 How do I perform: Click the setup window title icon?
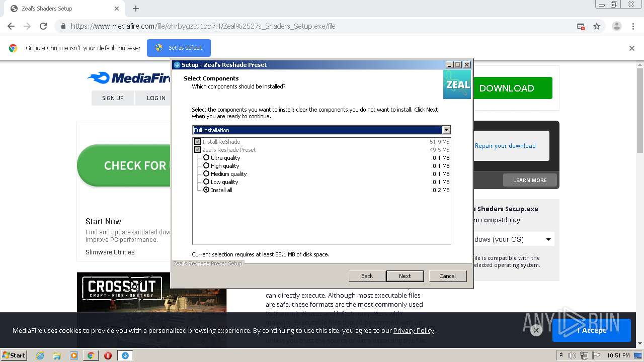[x=177, y=65]
